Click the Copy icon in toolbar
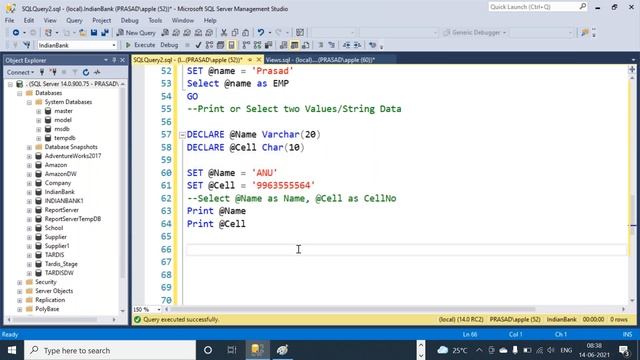 (235, 33)
